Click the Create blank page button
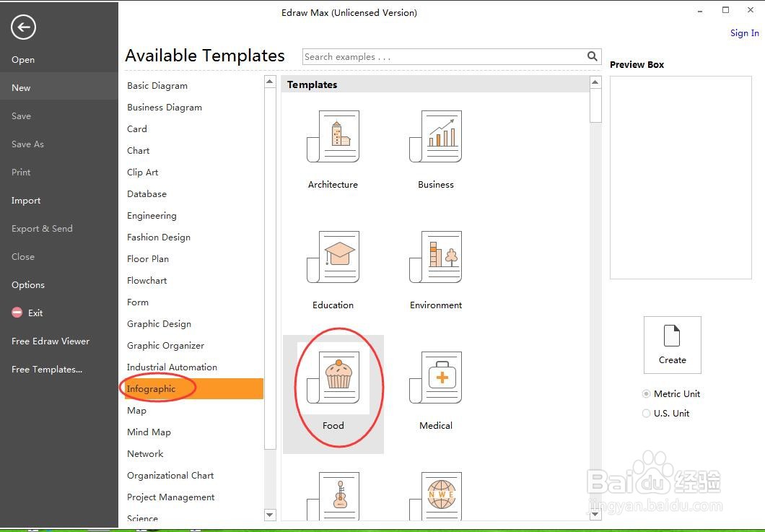This screenshot has height=532, width=765. click(673, 345)
